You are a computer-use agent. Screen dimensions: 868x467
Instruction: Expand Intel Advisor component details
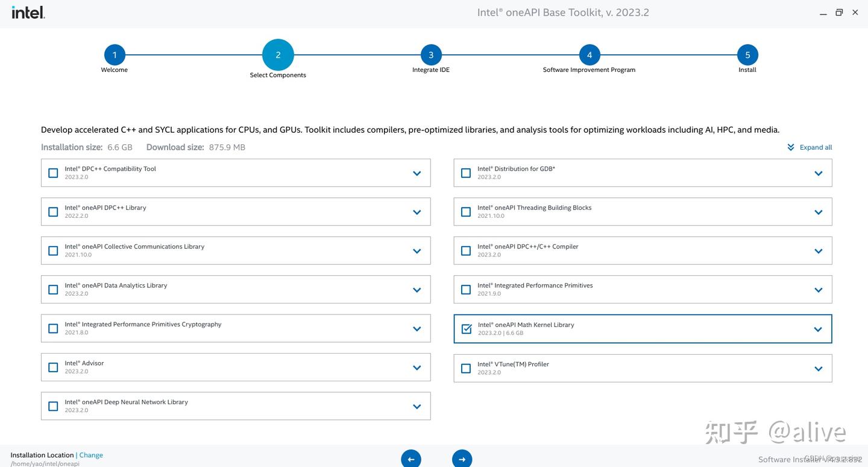tap(417, 367)
